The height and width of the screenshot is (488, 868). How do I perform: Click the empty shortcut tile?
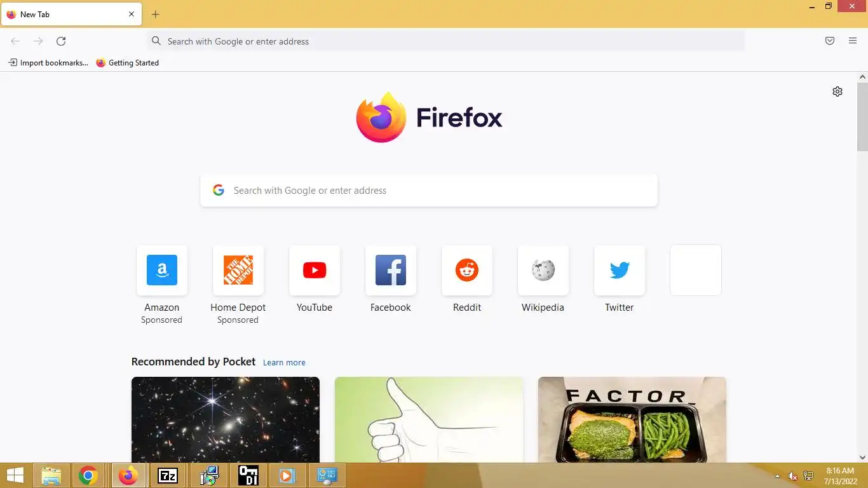pyautogui.click(x=696, y=270)
